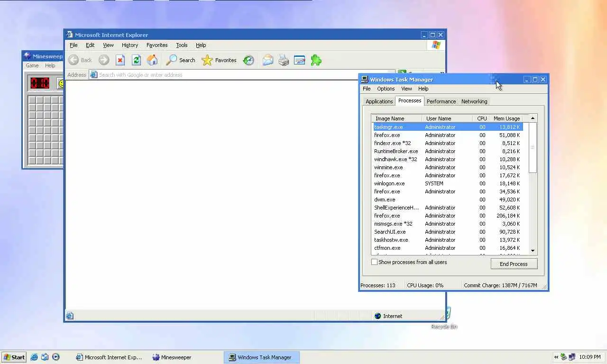Viewport: 607px width, 364px height.
Task: Click the process list scroll down arrow
Action: tap(533, 251)
